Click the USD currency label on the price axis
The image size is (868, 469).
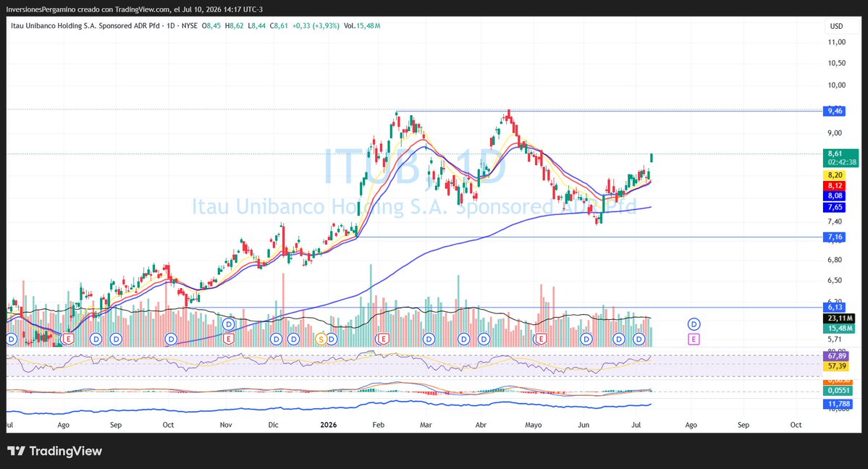pyautogui.click(x=836, y=26)
